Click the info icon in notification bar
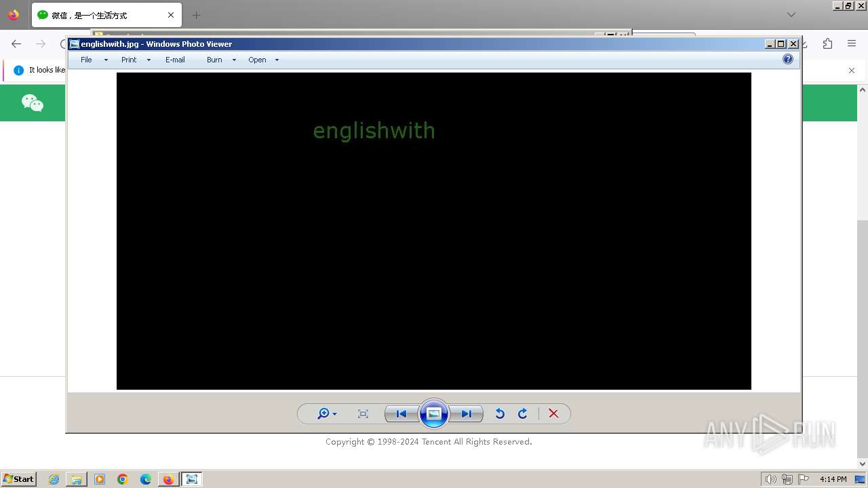Image resolution: width=868 pixels, height=488 pixels. point(18,70)
